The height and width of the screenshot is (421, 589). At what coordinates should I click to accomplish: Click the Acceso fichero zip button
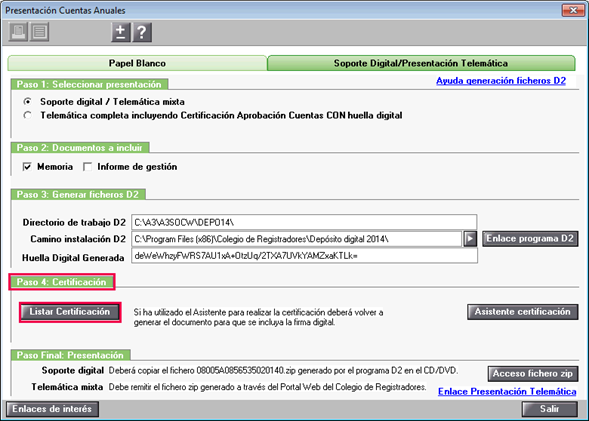pos(533,374)
